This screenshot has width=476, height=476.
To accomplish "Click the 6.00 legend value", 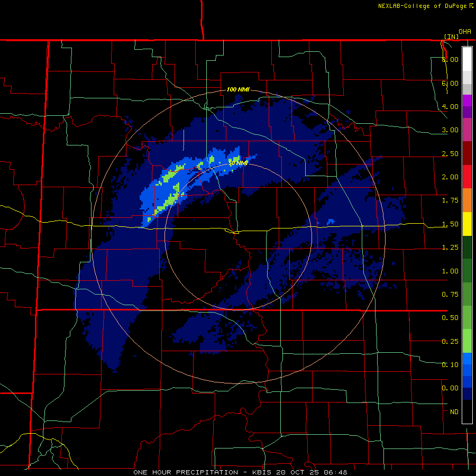I will [450, 83].
